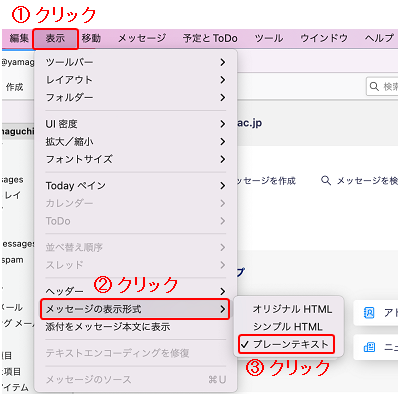Open the 移動 menu
Image resolution: width=398 pixels, height=394 pixels.
tap(91, 38)
